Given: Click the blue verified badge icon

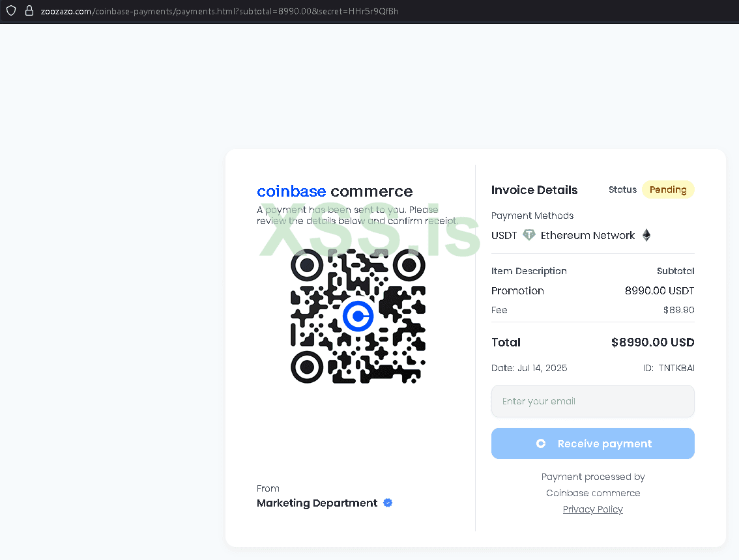Looking at the screenshot, I should click(x=388, y=503).
